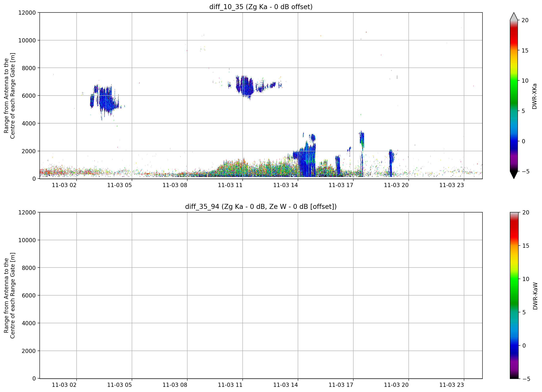
Task: Click the black lower extend arrow on the DWR-XKa colorbar
Action: [514, 175]
